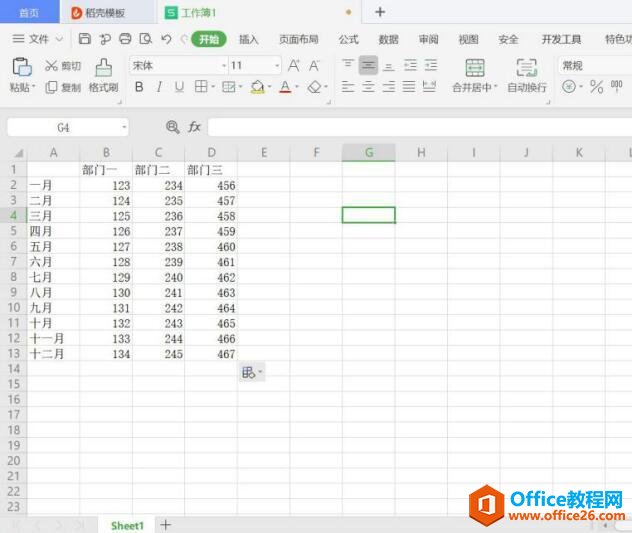This screenshot has width=632, height=533.
Task: Apply percent style format
Action: tap(597, 87)
